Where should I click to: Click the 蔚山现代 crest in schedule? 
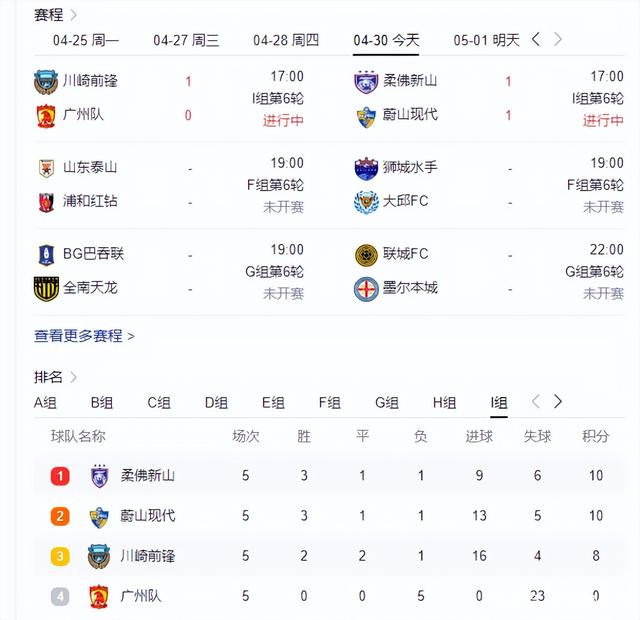pyautogui.click(x=366, y=115)
